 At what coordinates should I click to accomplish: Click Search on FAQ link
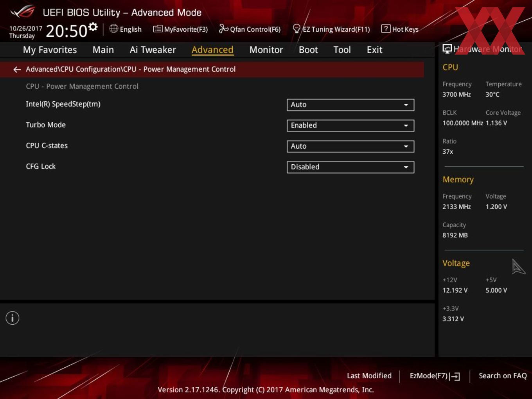503,376
